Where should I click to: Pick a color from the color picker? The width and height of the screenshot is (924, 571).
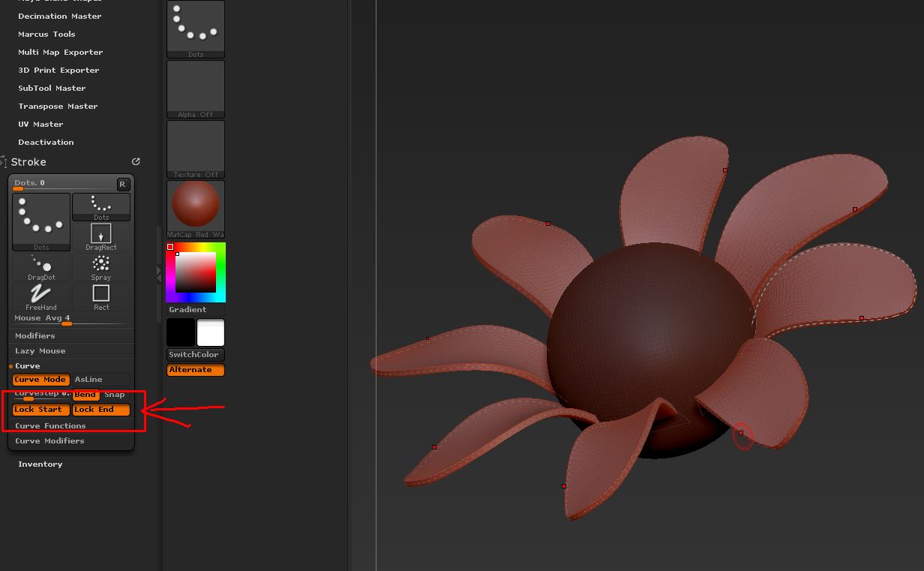click(195, 272)
